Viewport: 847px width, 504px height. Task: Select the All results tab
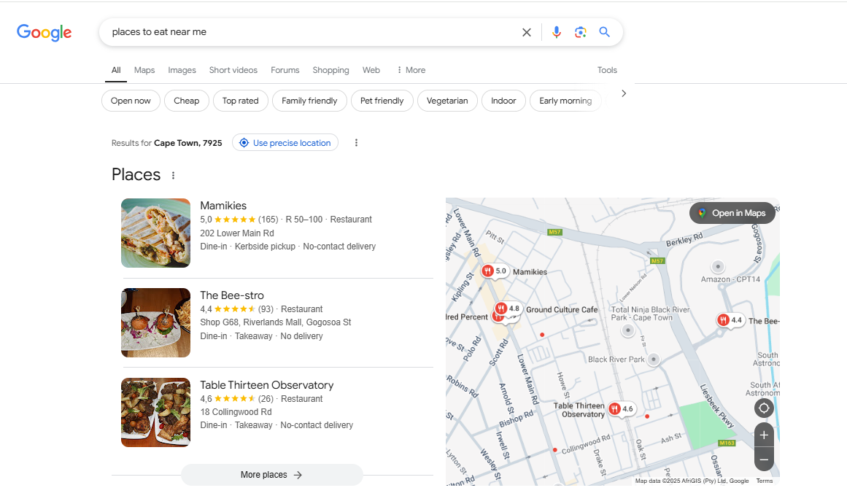(x=116, y=70)
